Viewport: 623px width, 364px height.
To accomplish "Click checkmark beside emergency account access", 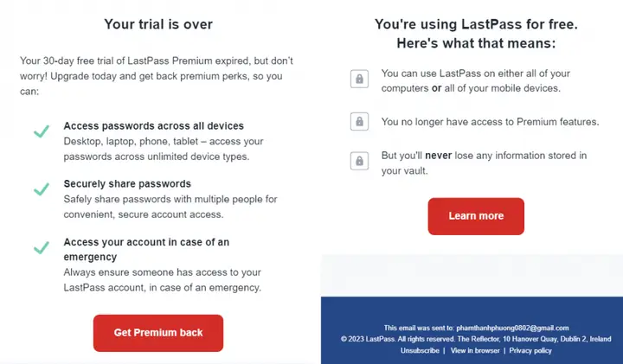I will (42, 247).
